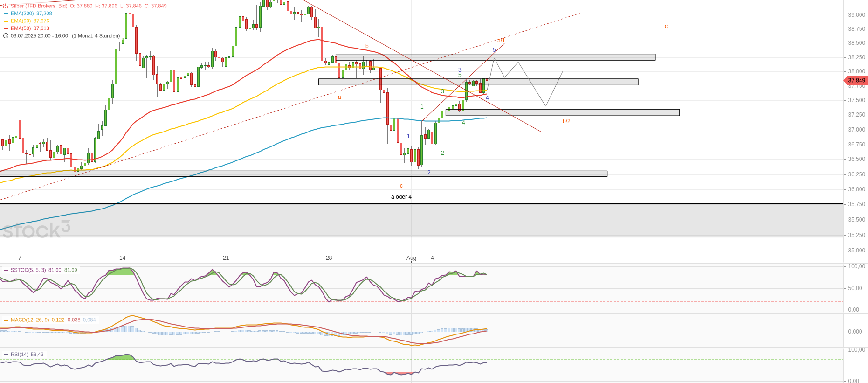Click the 'Aug' date on the time axis

pos(411,258)
